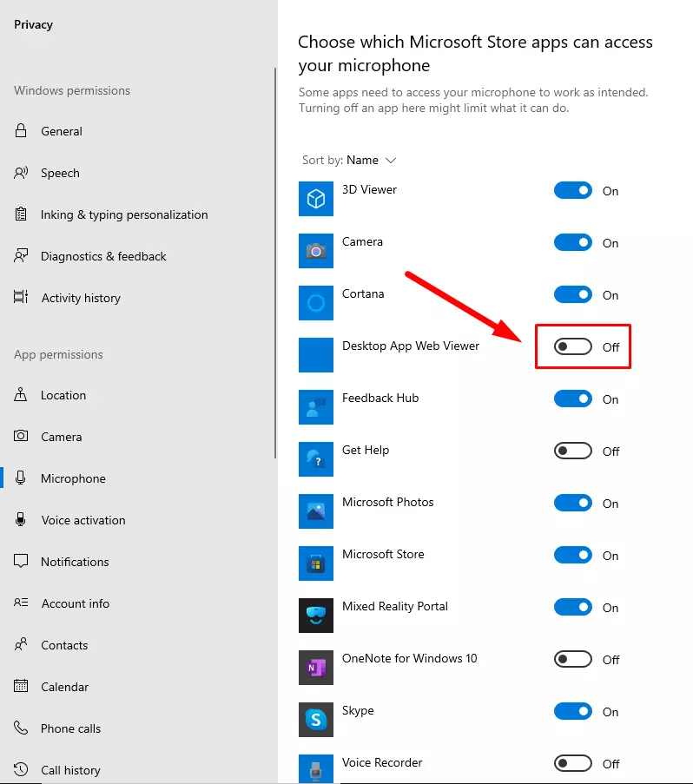
Task: Click the Calendar icon in sidebar
Action: 21,686
